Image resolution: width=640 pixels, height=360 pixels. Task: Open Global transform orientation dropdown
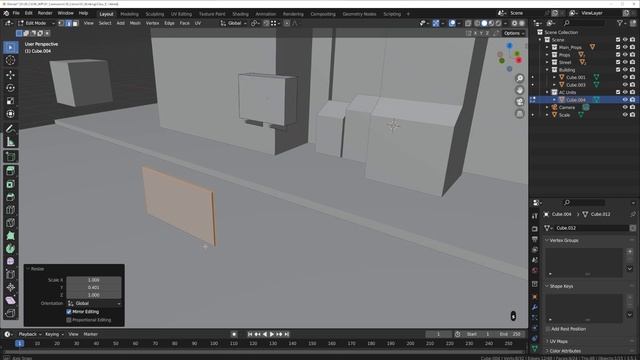pos(233,23)
